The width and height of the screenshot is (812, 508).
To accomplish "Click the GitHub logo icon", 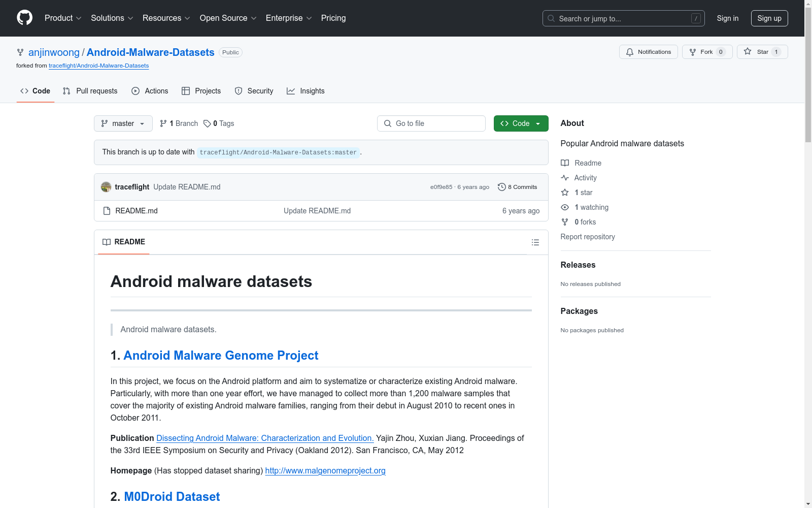I will click(x=24, y=18).
